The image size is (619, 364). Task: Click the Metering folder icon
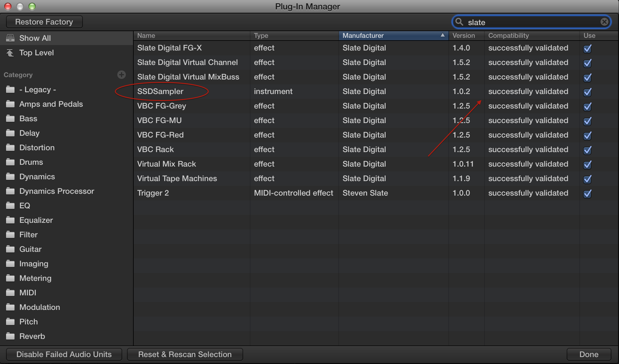[x=10, y=278]
